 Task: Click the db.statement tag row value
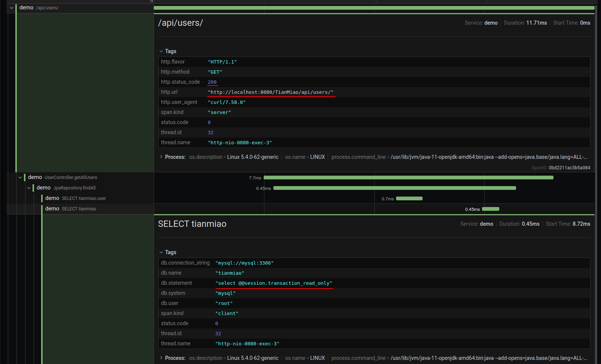273,283
